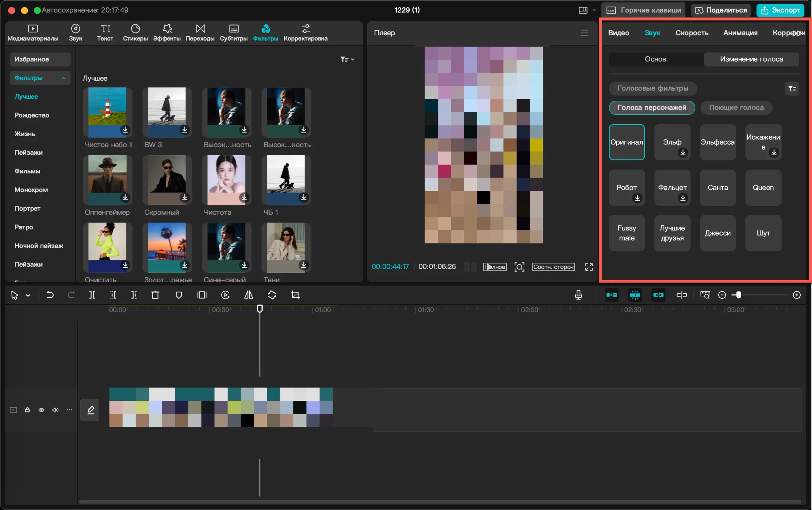Viewport: 812px width, 510px height.
Task: Click the reverse playback circle icon
Action: point(225,295)
